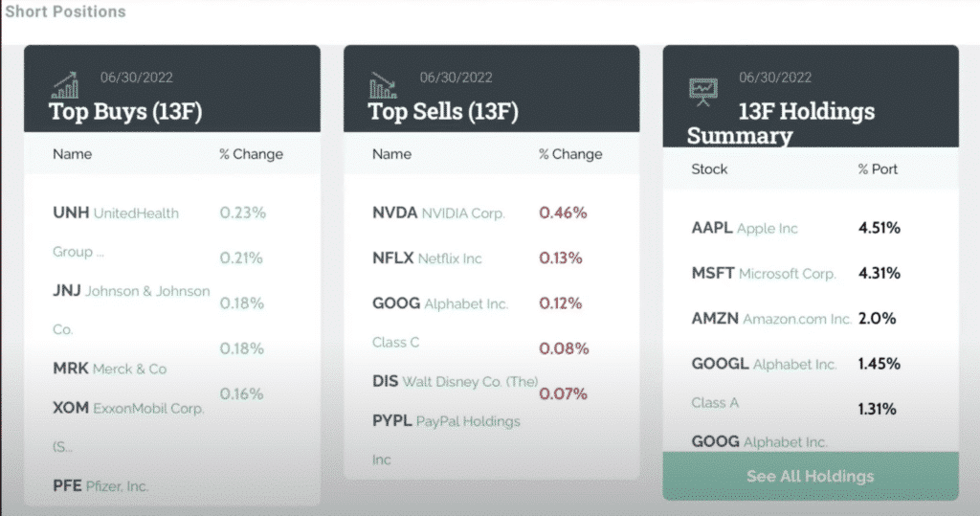Click the AMZN Amazon.com Inc. holding
Viewport: 980px width, 516px height.
coord(771,319)
